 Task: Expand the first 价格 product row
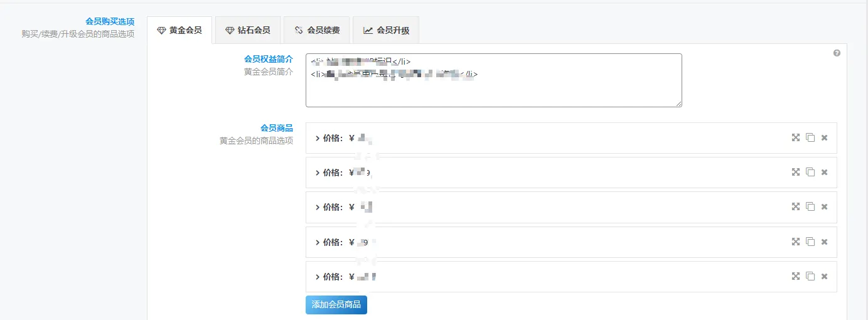pos(571,138)
